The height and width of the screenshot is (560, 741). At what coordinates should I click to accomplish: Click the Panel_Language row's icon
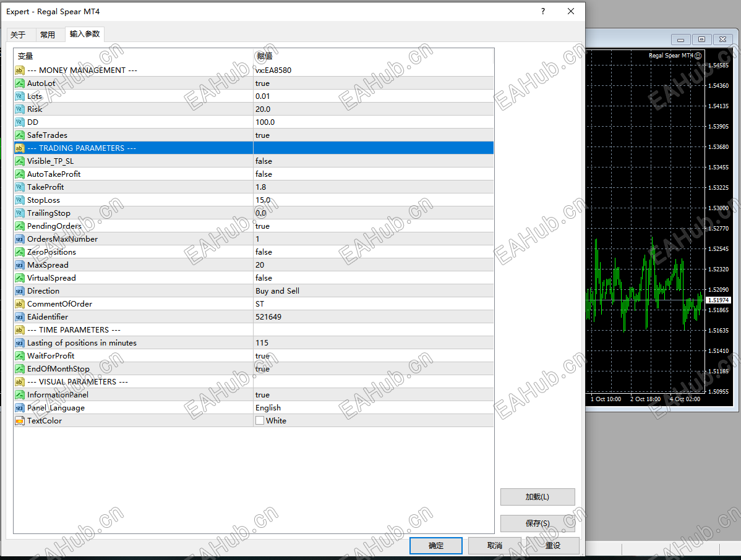pyautogui.click(x=19, y=408)
